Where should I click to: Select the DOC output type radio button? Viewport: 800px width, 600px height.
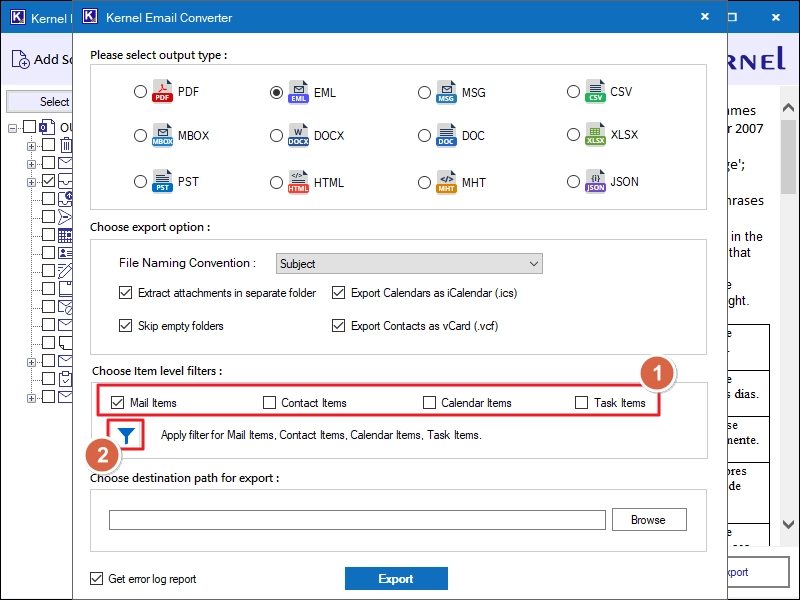pyautogui.click(x=424, y=135)
